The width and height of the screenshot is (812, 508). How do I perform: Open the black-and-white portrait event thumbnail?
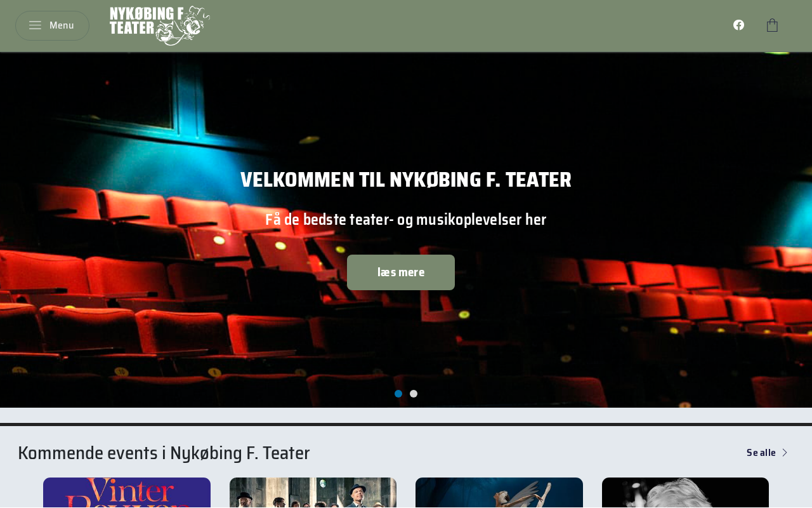[x=685, y=493]
